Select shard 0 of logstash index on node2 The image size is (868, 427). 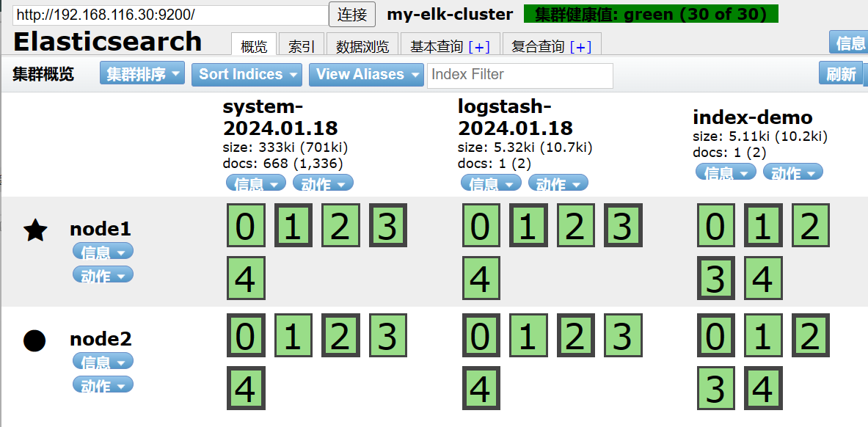click(x=481, y=335)
